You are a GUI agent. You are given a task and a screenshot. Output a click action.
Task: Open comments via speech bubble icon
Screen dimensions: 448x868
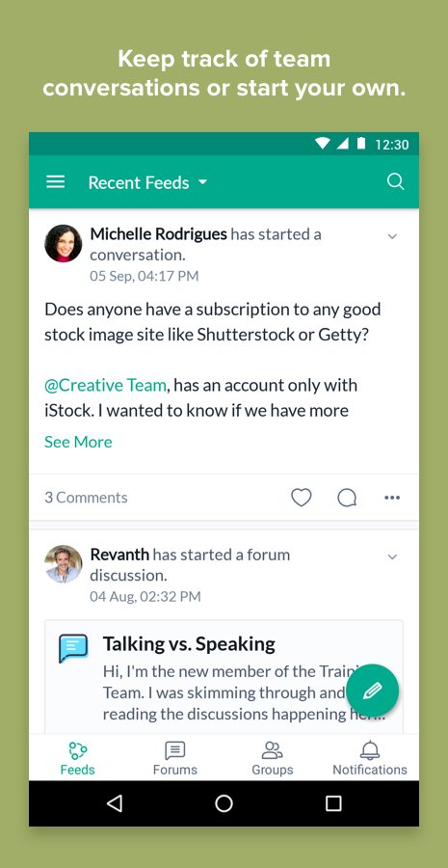pos(347,498)
